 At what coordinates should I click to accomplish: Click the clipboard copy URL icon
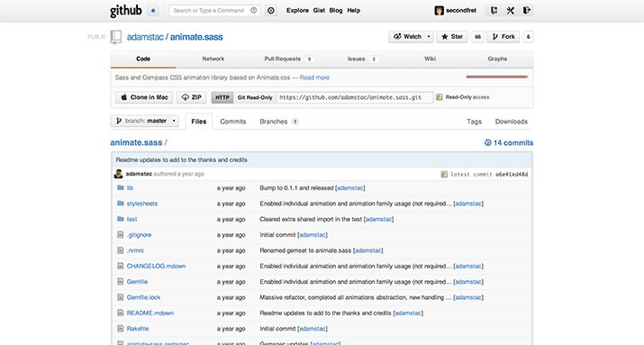pyautogui.click(x=439, y=97)
